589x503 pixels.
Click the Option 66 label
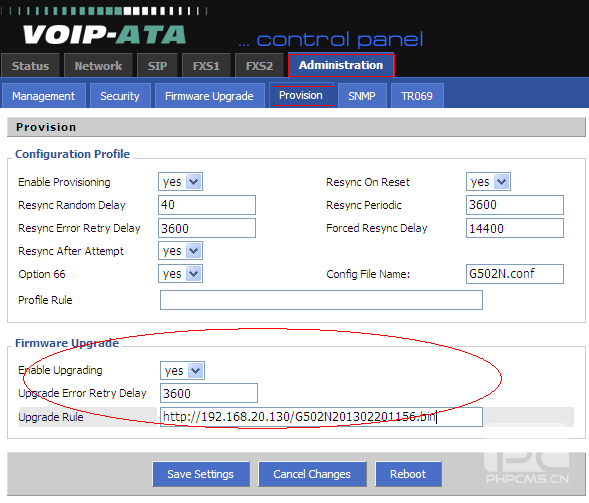pos(42,274)
